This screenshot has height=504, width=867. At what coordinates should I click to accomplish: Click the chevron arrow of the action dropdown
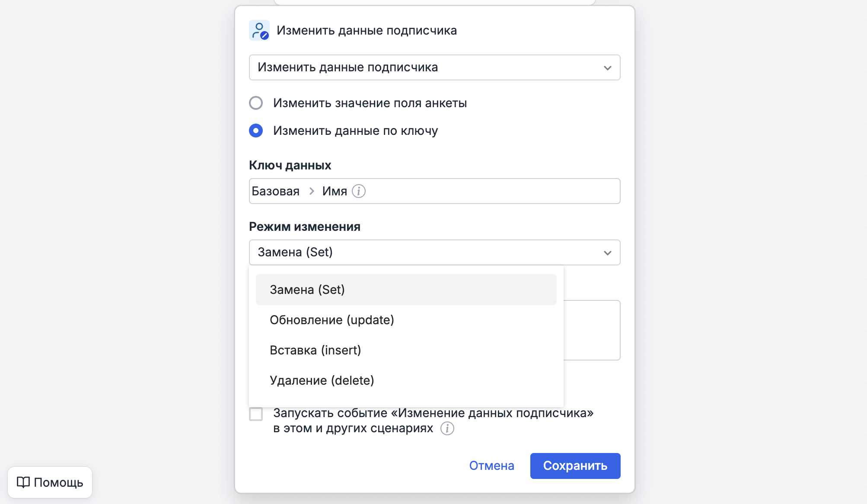(x=608, y=67)
